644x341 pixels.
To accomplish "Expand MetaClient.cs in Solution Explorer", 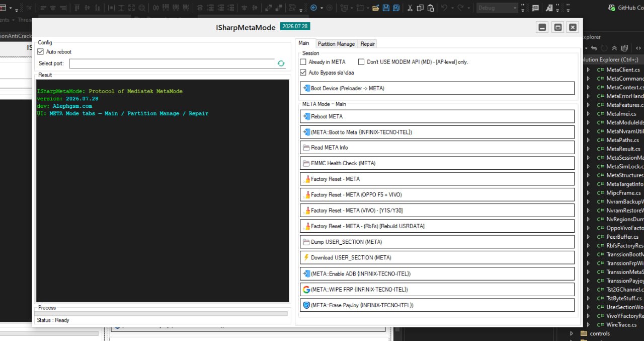I will coord(589,70).
